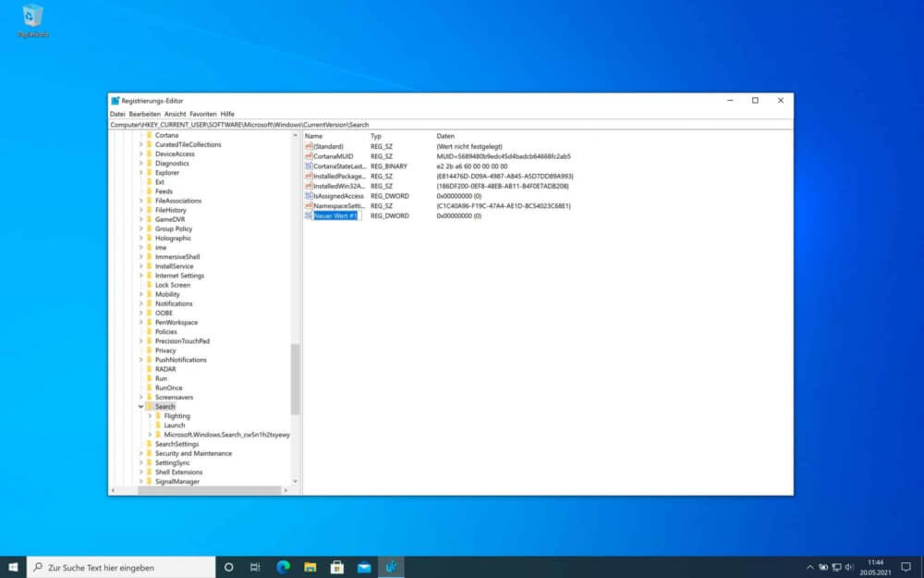
Task: Show hidden system tray icons
Action: [x=809, y=568]
